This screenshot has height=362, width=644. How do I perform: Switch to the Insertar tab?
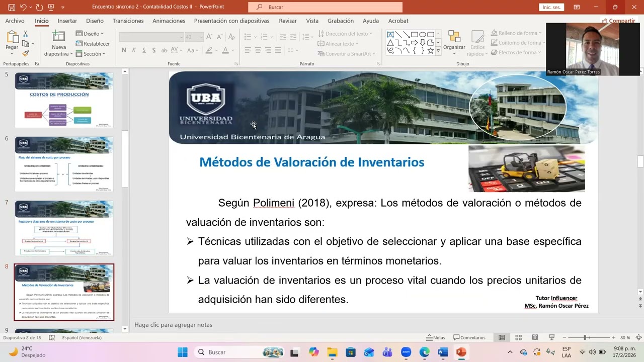coord(67,21)
